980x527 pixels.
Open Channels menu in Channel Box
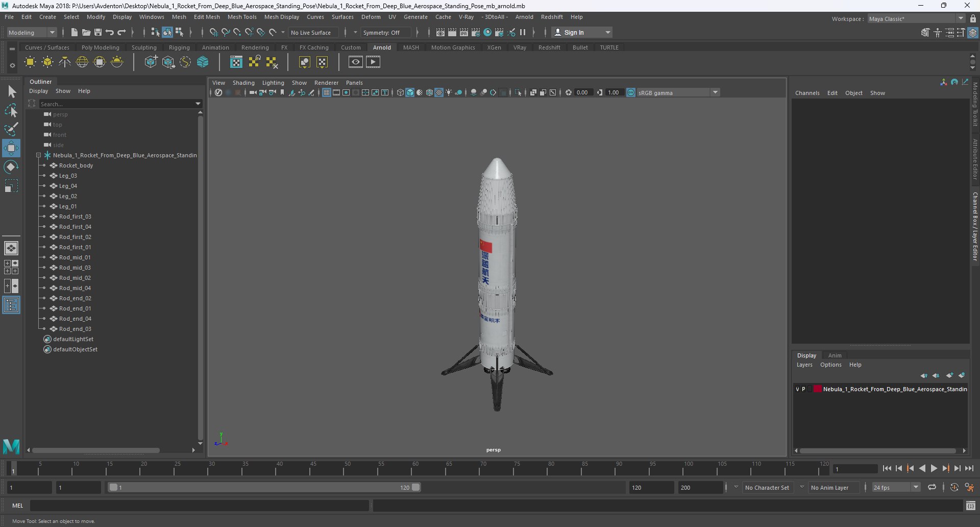coord(807,93)
